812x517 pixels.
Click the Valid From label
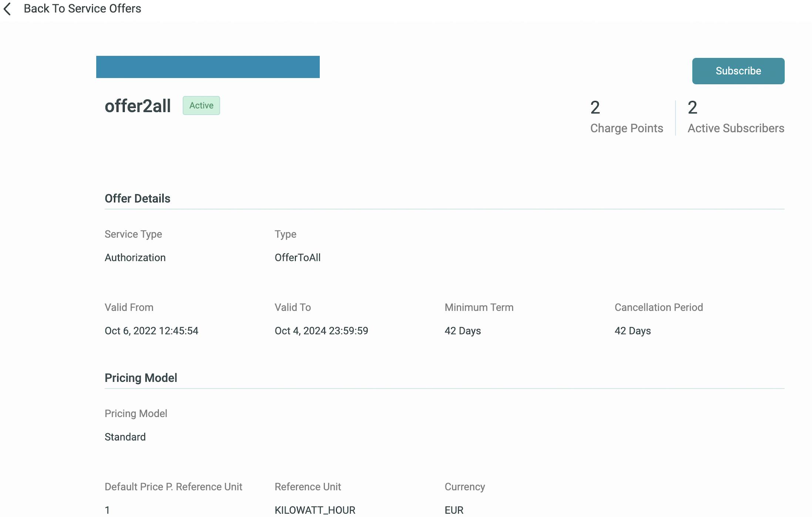point(129,307)
